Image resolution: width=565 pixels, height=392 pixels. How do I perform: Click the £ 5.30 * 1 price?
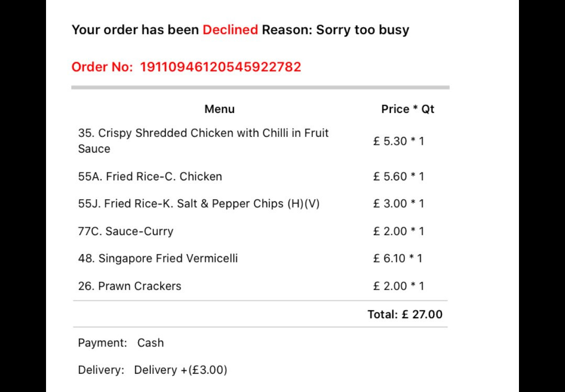pos(398,141)
